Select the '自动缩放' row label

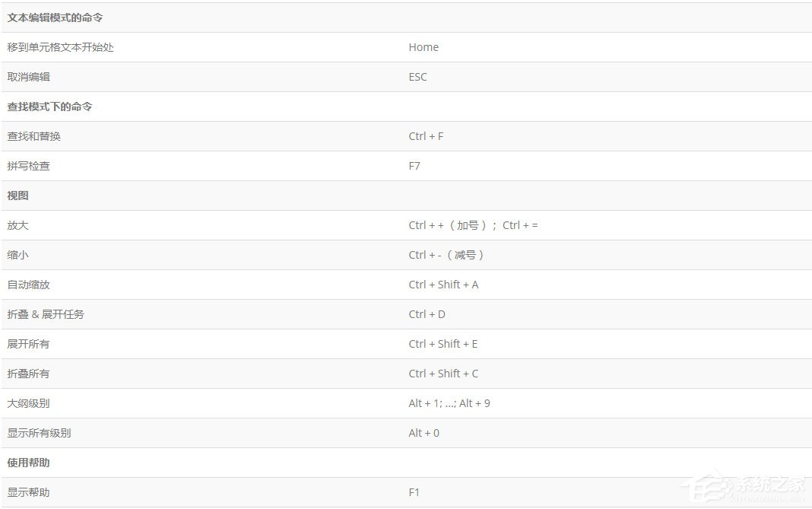tap(29, 285)
